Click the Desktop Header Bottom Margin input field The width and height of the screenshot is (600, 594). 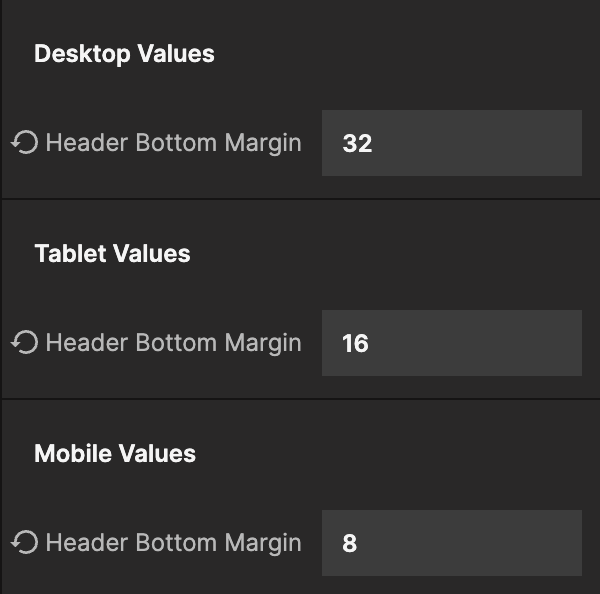coord(451,143)
